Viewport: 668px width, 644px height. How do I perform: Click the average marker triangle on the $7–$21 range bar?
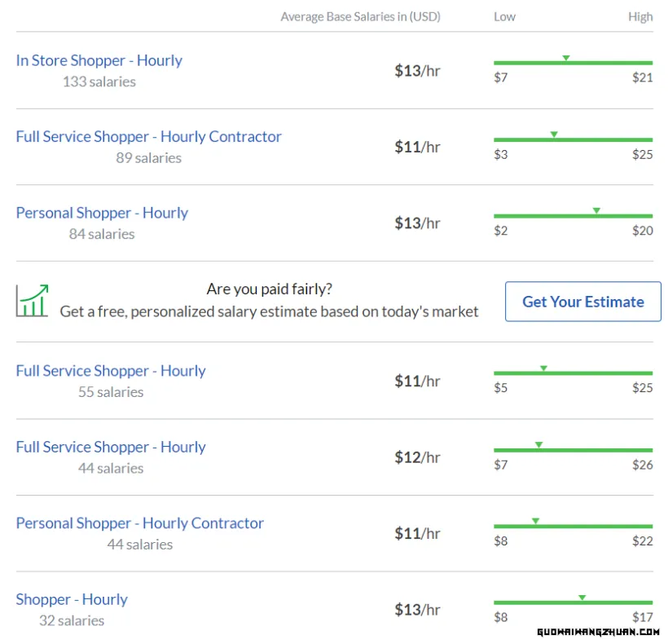pyautogui.click(x=565, y=58)
